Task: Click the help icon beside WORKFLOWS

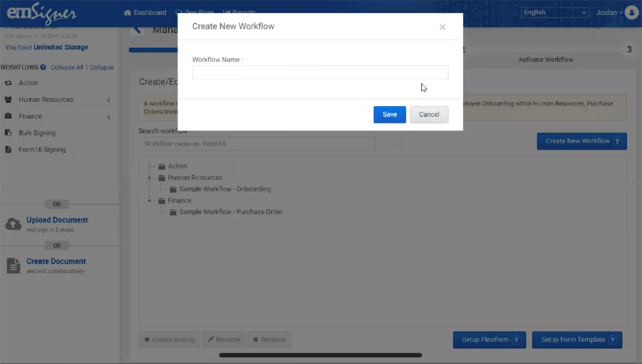Action: coord(43,67)
